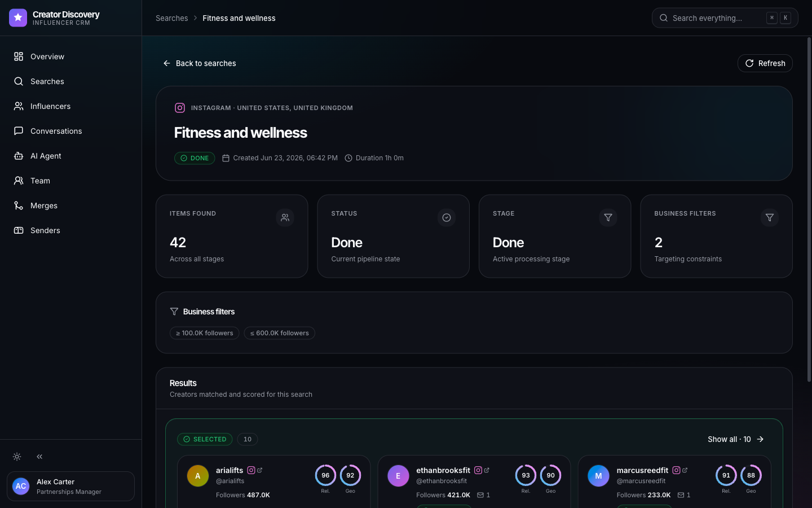Click the calendar icon beside Created date
The image size is (812, 508).
226,158
